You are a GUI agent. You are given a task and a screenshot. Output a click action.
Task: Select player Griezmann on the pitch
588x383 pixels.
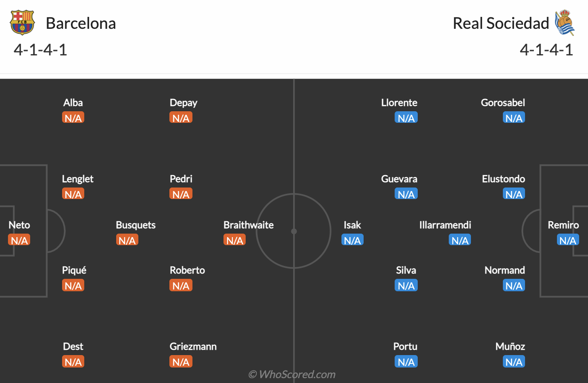pos(193,347)
